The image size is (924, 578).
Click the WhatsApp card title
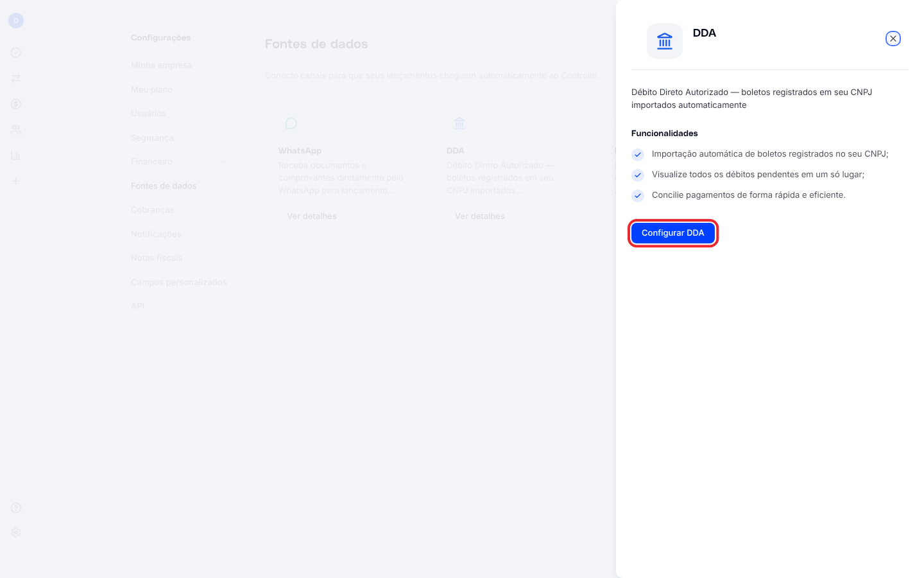(x=300, y=151)
